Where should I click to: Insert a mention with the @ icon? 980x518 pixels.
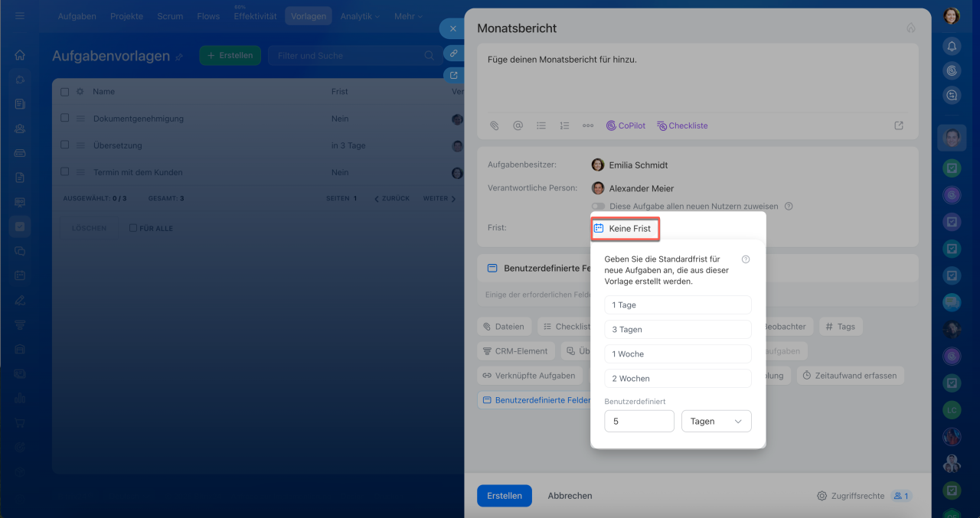pos(518,125)
